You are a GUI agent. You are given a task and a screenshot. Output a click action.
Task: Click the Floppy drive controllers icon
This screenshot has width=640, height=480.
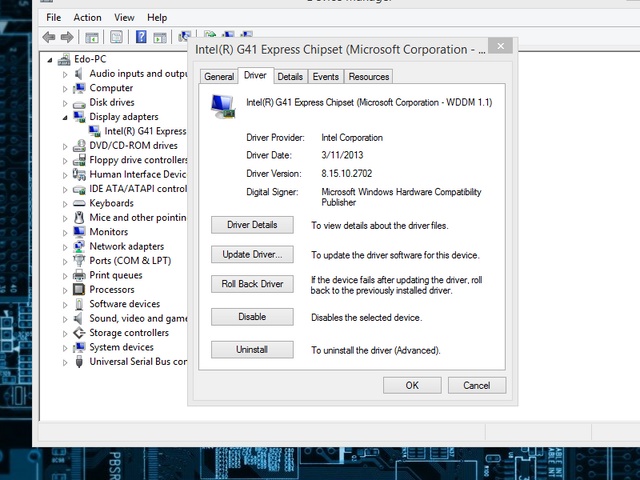click(79, 160)
